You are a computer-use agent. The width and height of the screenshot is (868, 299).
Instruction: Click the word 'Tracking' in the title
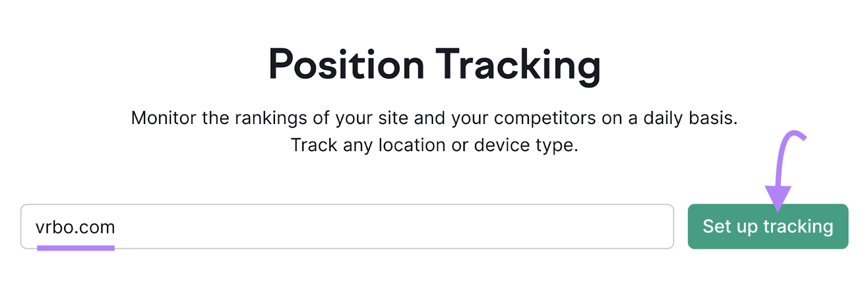(x=518, y=65)
